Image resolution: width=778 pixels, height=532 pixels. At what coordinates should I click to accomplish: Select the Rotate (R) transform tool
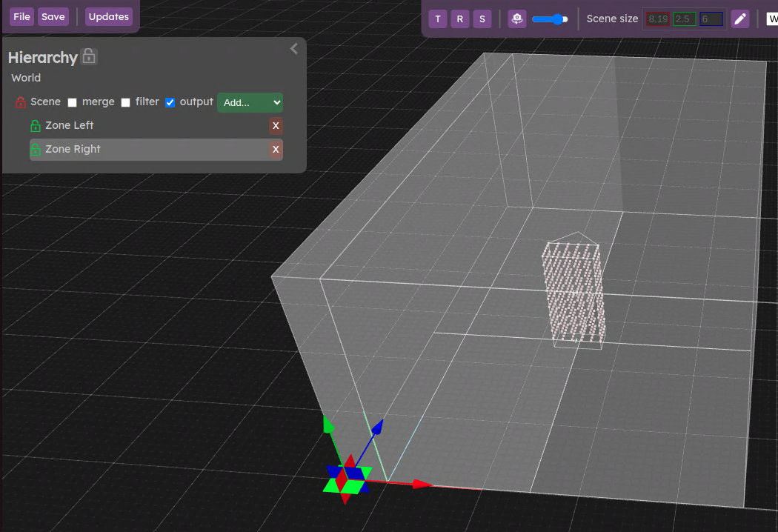click(460, 19)
